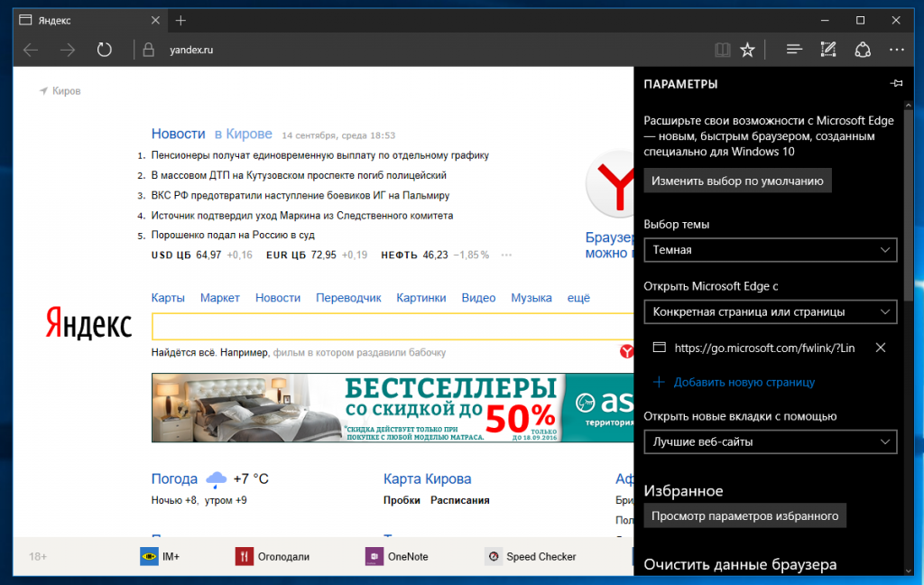Open the Оголодали app icon
Screen dimensions: 924x585
click(x=244, y=556)
